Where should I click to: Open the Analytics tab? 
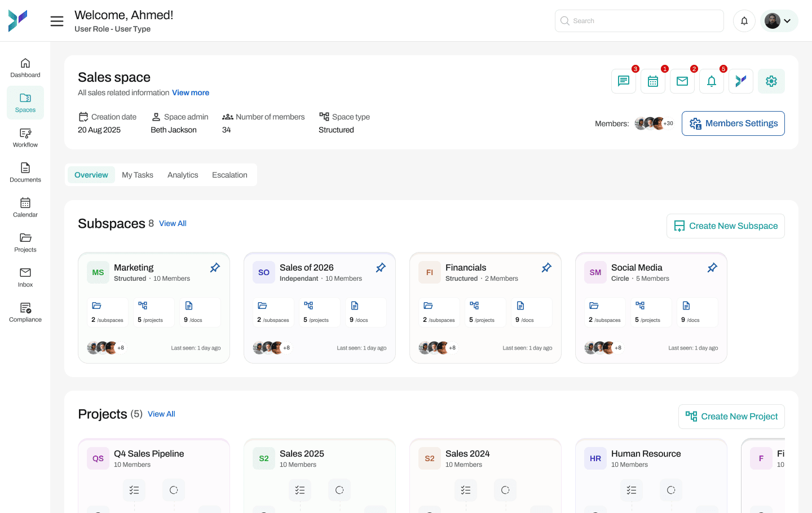point(183,175)
